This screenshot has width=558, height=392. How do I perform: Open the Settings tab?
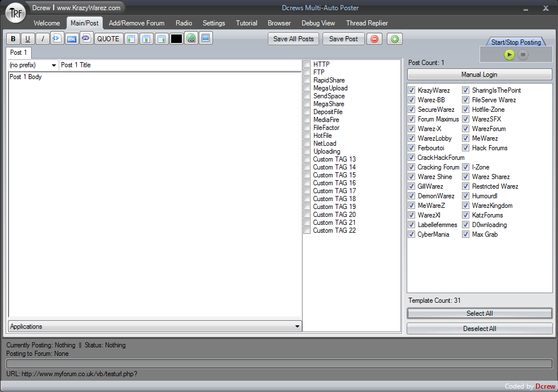click(x=213, y=23)
